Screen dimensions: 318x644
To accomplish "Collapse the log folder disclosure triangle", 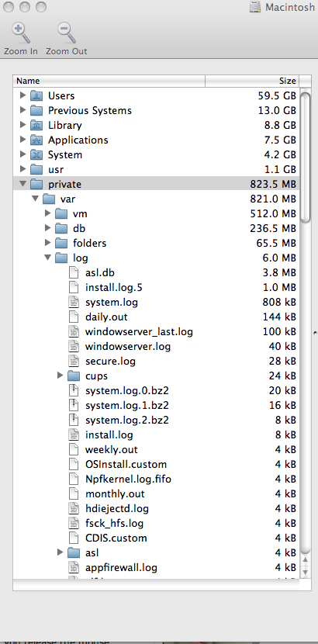I will pyautogui.click(x=47, y=258).
